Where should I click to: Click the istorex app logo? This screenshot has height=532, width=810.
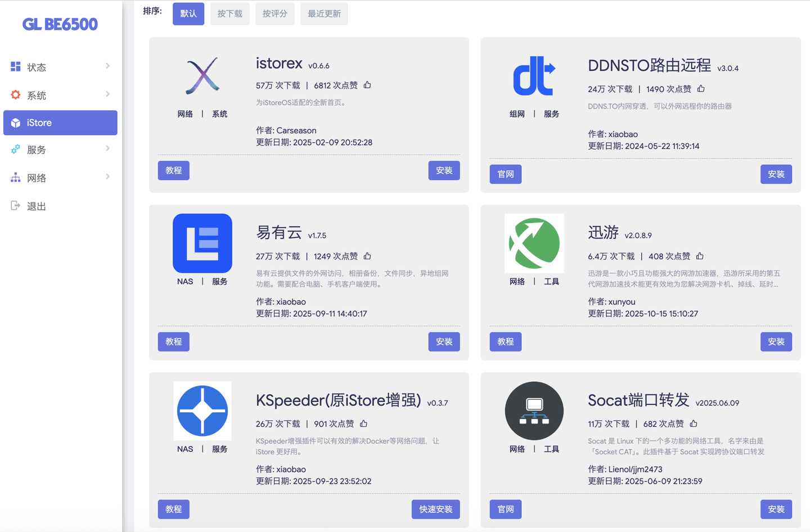[x=202, y=75]
